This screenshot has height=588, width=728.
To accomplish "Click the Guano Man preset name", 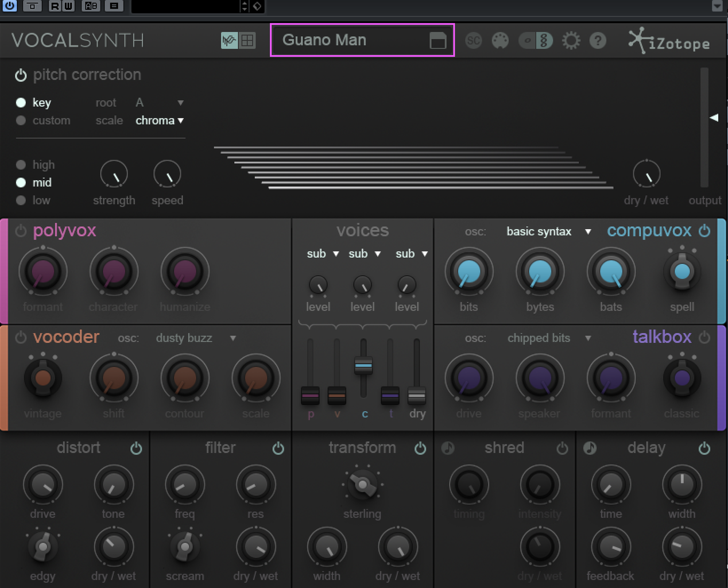I will point(324,40).
